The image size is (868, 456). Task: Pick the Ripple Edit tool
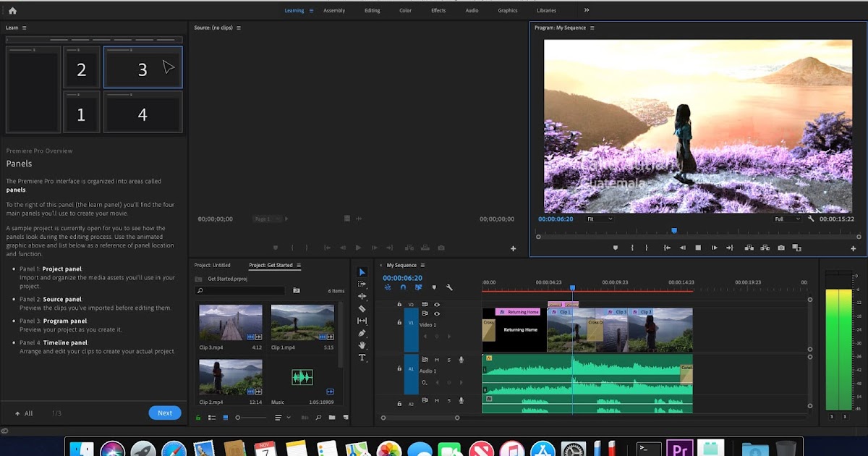(362, 296)
